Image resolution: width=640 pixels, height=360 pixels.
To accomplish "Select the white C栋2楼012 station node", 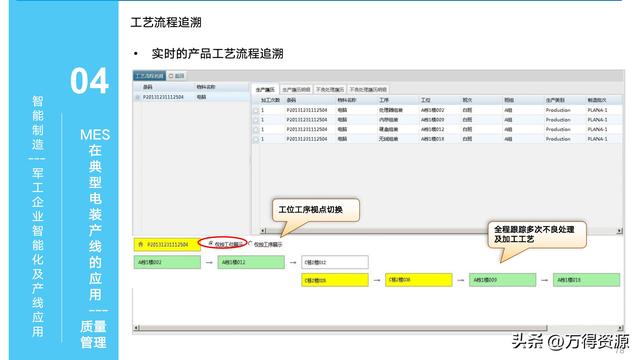I will pyautogui.click(x=335, y=262).
